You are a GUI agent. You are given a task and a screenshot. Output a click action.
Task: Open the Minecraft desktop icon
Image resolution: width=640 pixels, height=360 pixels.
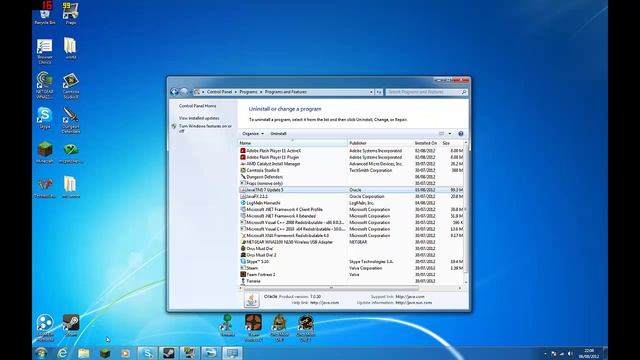[x=44, y=153]
